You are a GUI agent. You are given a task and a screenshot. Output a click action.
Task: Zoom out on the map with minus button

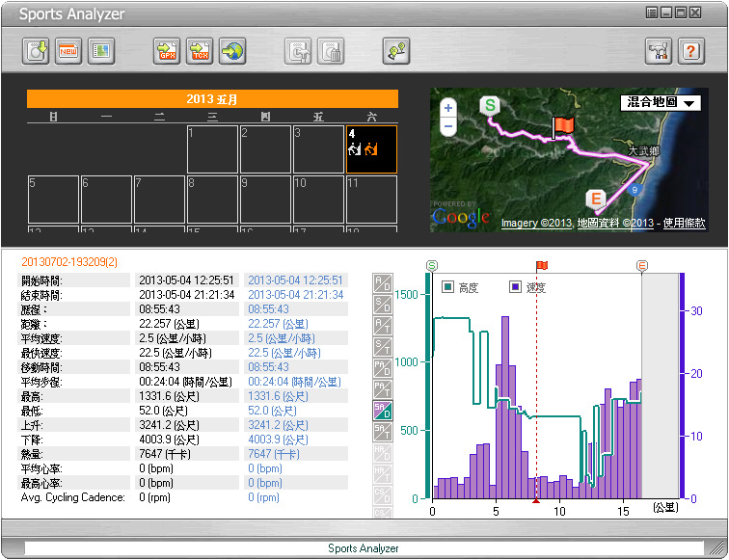pyautogui.click(x=447, y=126)
